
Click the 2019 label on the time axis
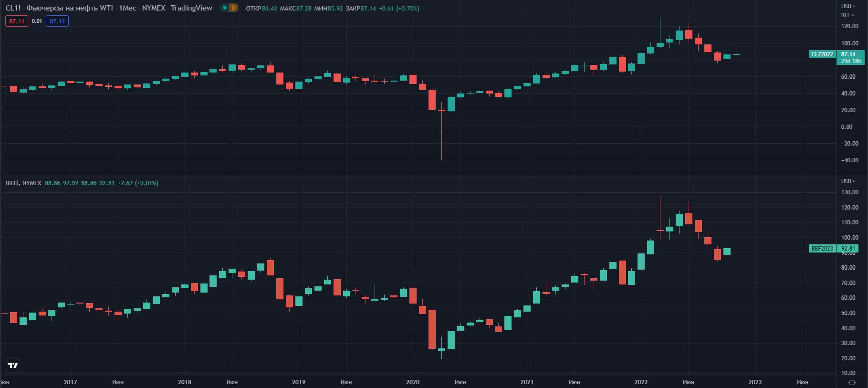(299, 382)
